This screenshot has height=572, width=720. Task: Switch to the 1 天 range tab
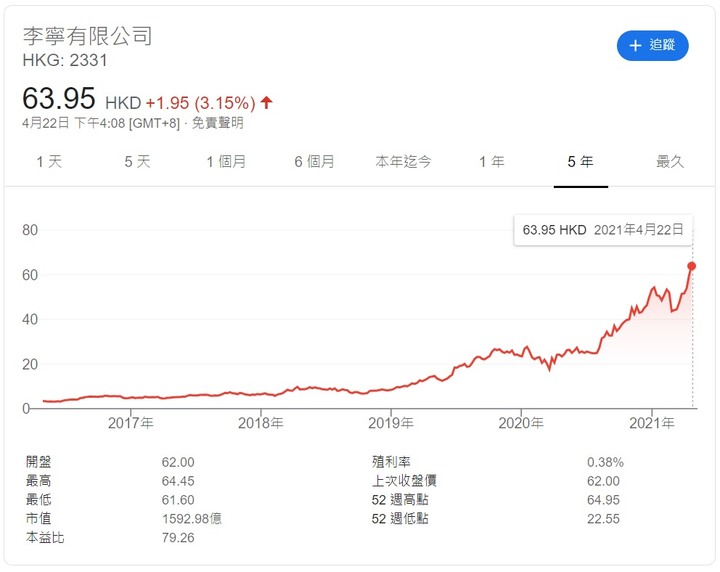click(x=49, y=162)
